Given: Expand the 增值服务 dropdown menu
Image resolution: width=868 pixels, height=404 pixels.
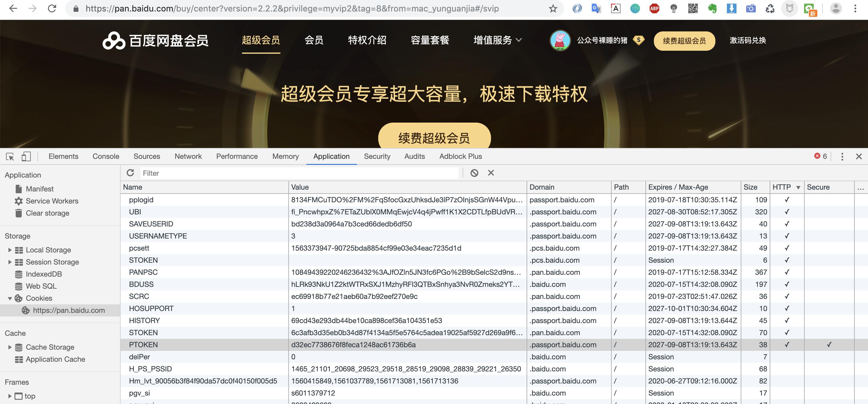Looking at the screenshot, I should pos(498,40).
